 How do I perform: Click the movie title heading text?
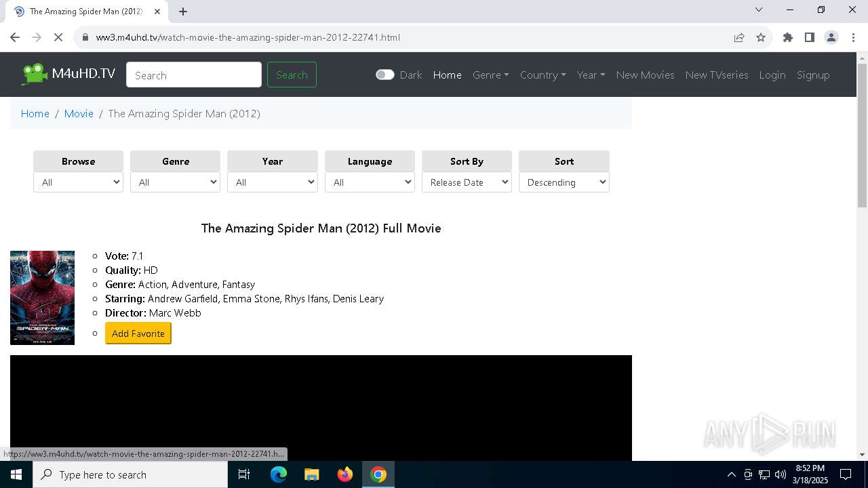point(321,228)
